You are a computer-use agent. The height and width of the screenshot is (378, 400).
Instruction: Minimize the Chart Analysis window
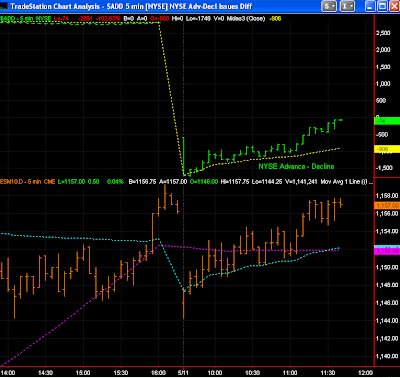370,6
